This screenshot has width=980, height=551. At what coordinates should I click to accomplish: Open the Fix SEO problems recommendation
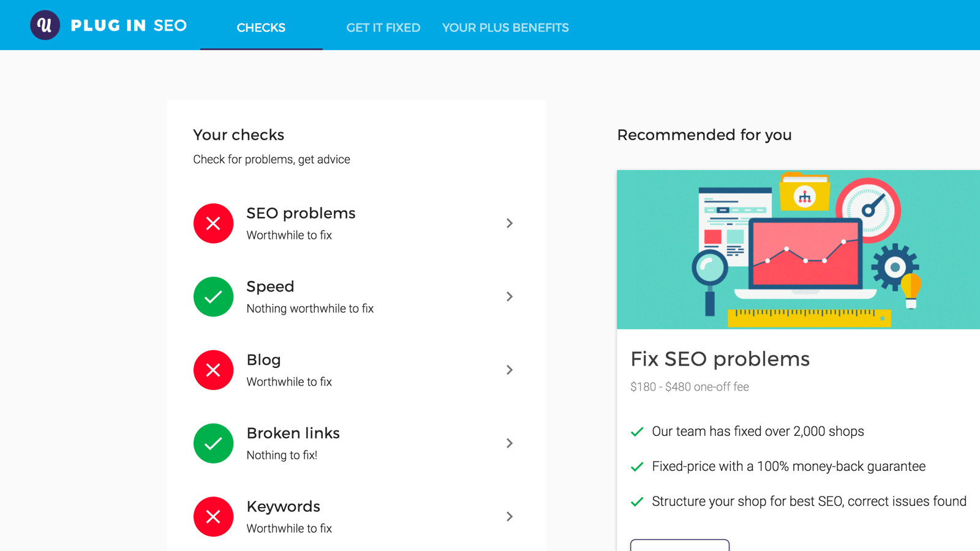tap(720, 359)
